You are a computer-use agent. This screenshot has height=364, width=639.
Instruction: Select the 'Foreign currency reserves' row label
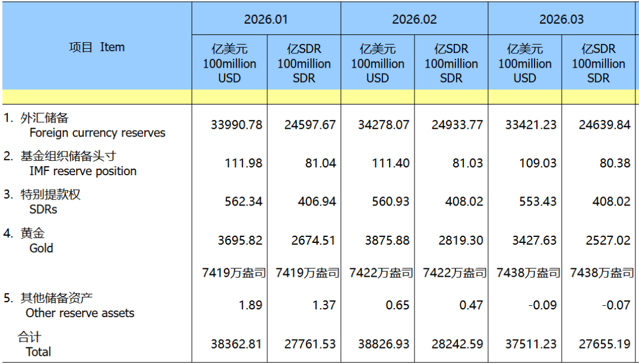[97, 133]
